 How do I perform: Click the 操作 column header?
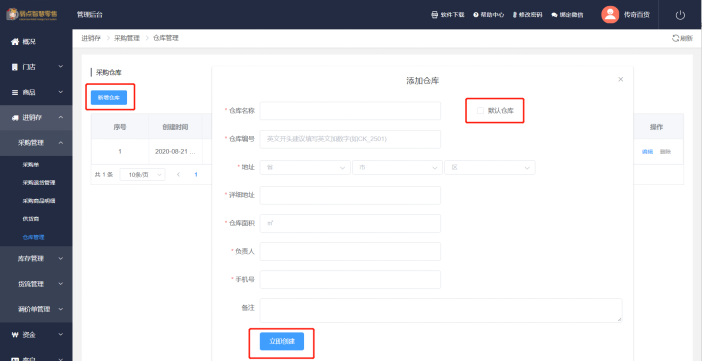pyautogui.click(x=656, y=127)
